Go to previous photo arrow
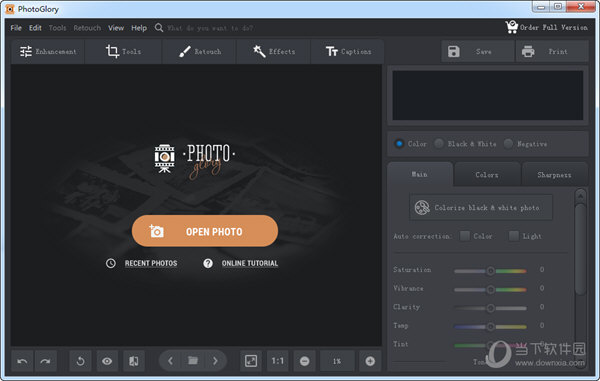The height and width of the screenshot is (381, 600). point(171,361)
